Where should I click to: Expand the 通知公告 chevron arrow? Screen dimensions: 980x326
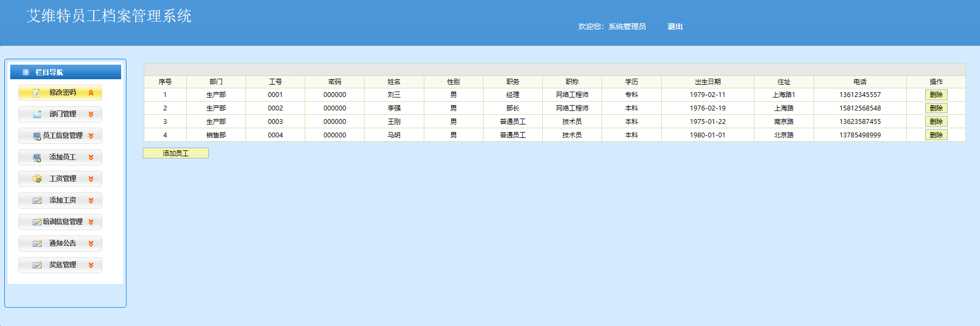[91, 244]
